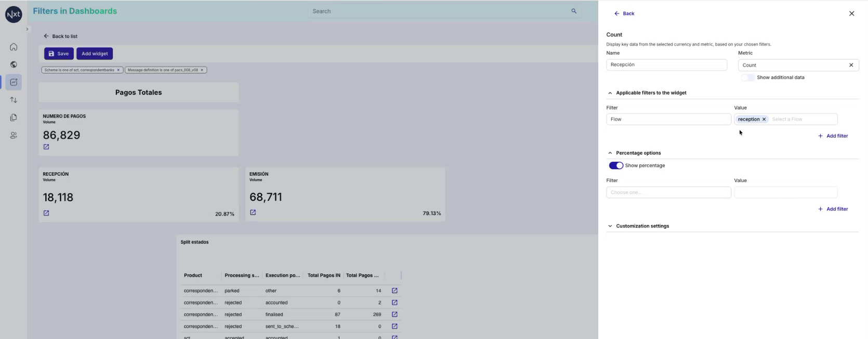Open the documents icon in the sidebar
Screen dimensions: 868x339
point(14,118)
